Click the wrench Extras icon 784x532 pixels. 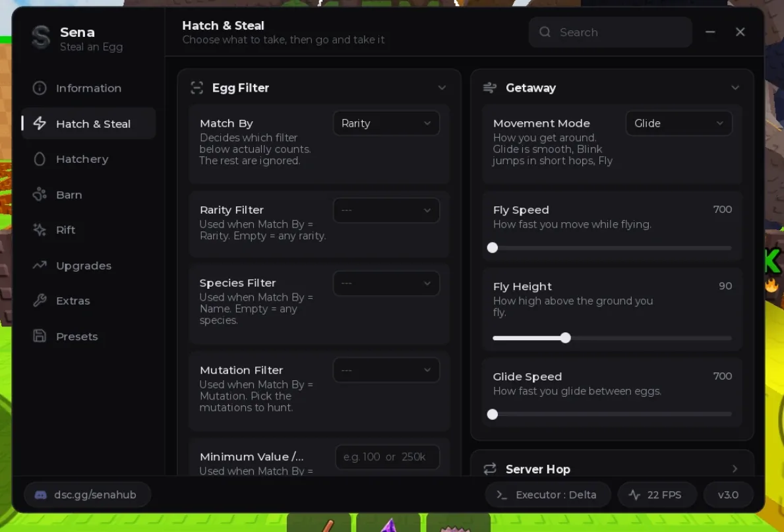[x=40, y=301]
